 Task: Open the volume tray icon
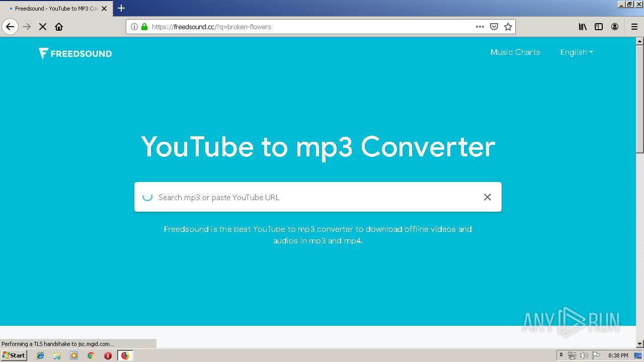pos(584,355)
